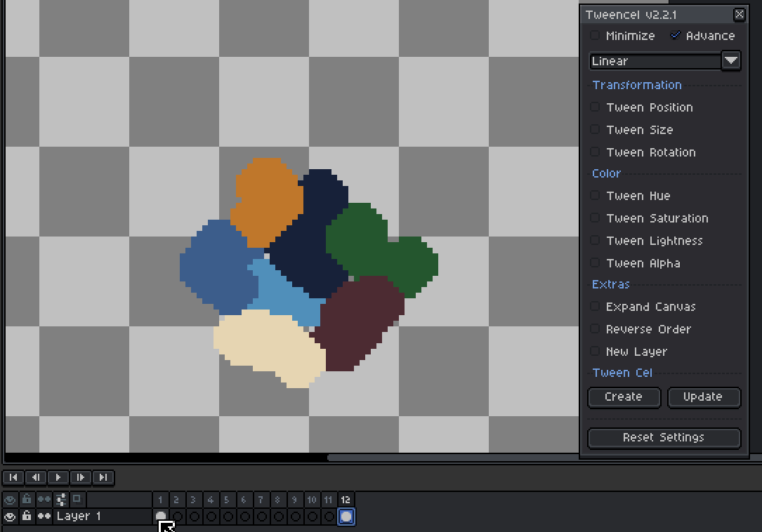Image resolution: width=762 pixels, height=532 pixels.
Task: Click the Tweencel v2.2.1 title bar
Action: [657, 15]
